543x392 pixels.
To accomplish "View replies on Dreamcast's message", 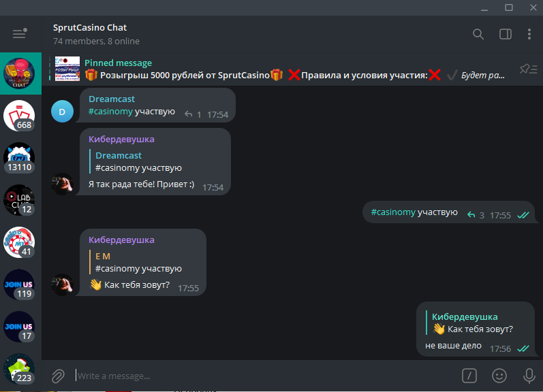I will tap(193, 114).
